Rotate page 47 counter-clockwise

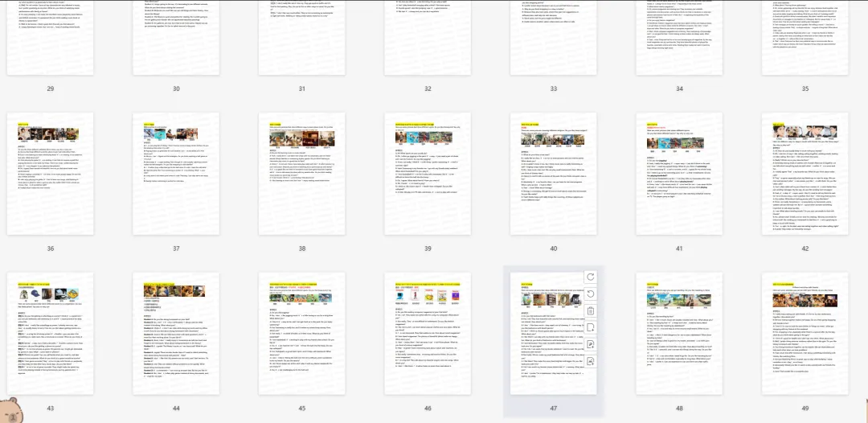point(590,294)
